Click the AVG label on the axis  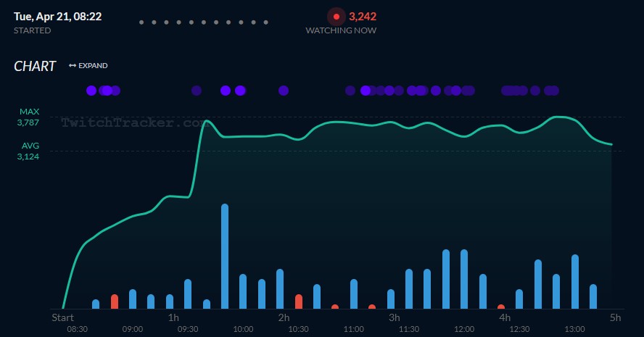(30, 146)
